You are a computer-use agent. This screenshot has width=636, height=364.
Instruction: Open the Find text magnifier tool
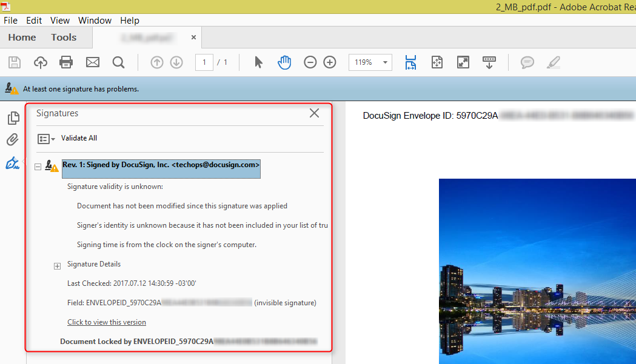[x=118, y=62]
